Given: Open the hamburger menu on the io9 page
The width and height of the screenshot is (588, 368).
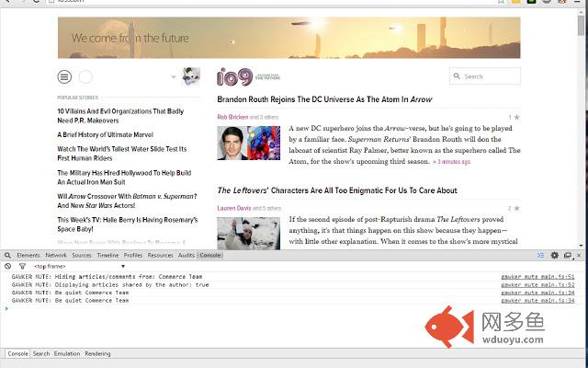Looking at the screenshot, I should click(x=64, y=77).
